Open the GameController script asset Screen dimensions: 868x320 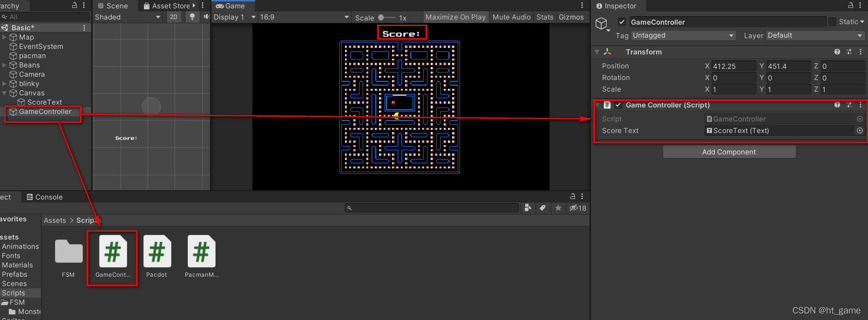click(113, 252)
